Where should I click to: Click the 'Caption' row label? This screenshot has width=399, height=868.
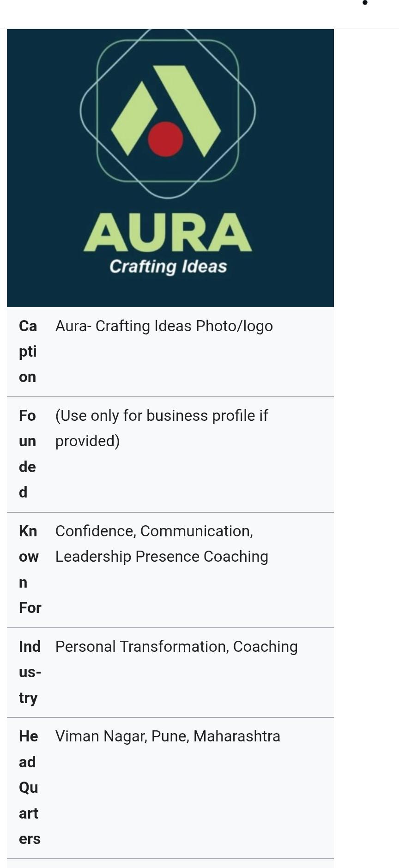pos(28,351)
